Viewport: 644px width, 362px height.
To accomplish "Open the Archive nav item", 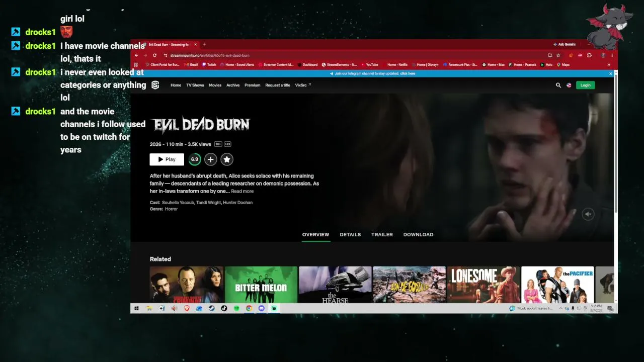I will 233,85.
